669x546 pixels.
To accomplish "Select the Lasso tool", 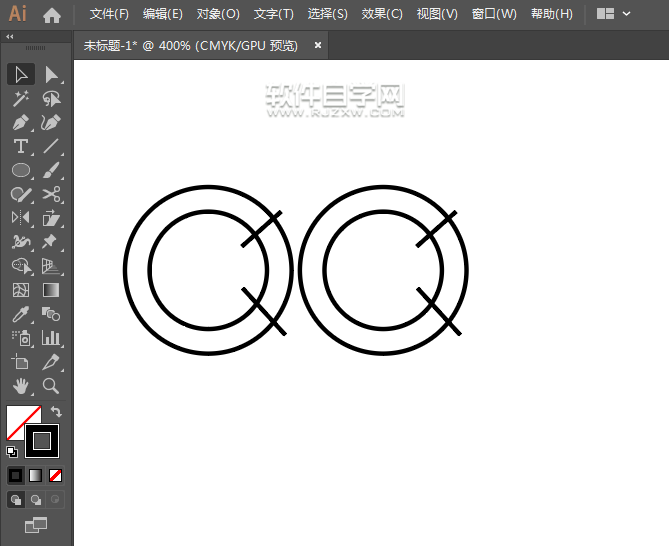I will [x=51, y=99].
